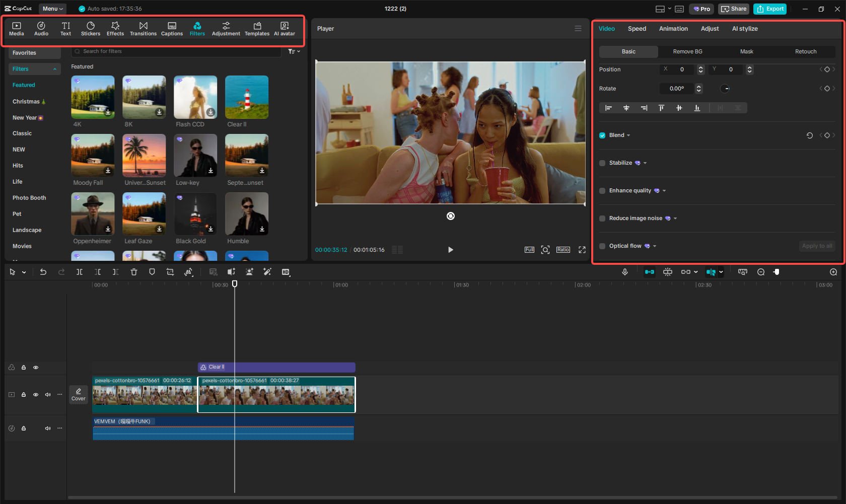Click the Share button
The width and height of the screenshot is (846, 504).
tap(733, 9)
